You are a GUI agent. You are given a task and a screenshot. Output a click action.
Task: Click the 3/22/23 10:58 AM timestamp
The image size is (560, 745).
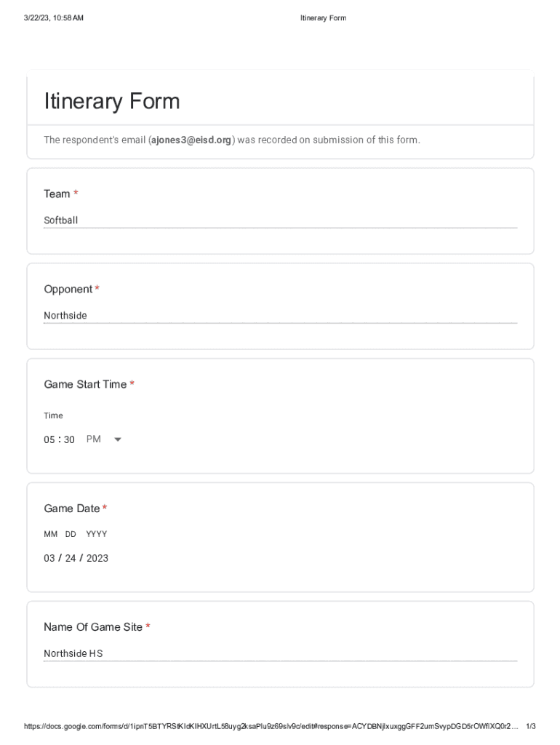point(53,18)
